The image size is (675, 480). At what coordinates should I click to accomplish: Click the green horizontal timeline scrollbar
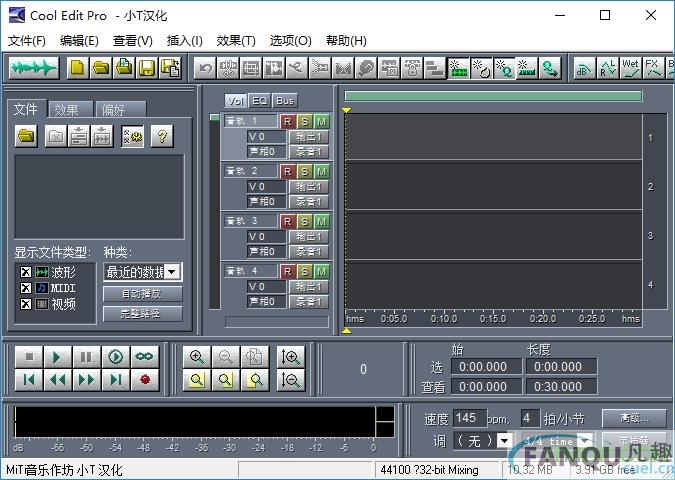[x=493, y=96]
